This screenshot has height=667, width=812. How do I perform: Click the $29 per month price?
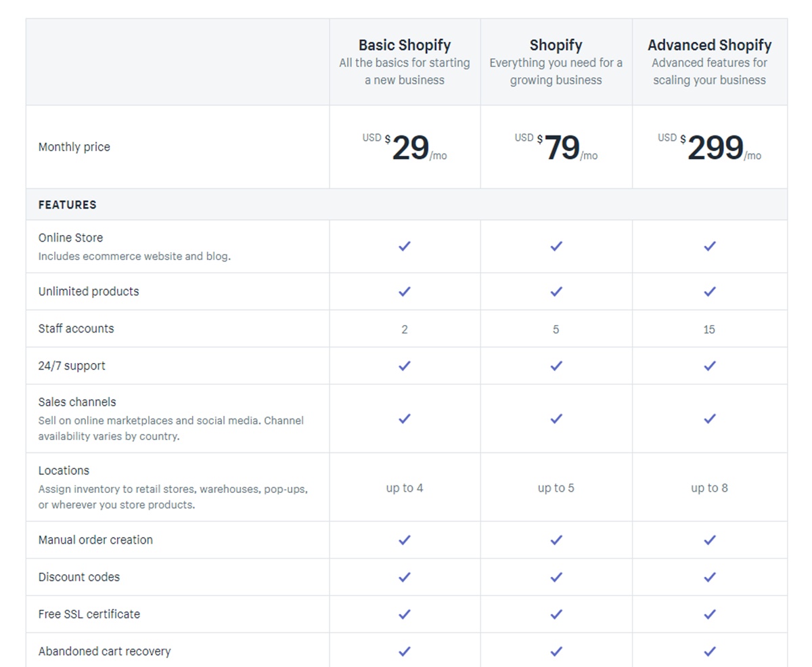point(409,148)
